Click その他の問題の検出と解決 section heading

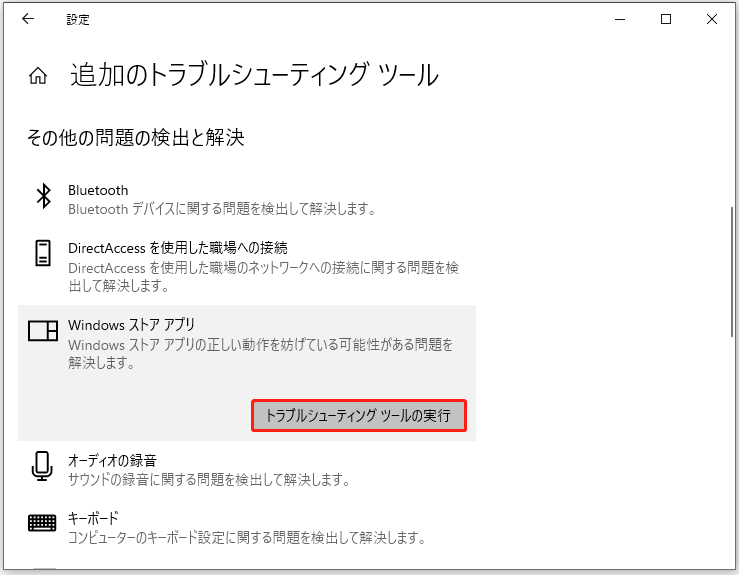pyautogui.click(x=135, y=138)
